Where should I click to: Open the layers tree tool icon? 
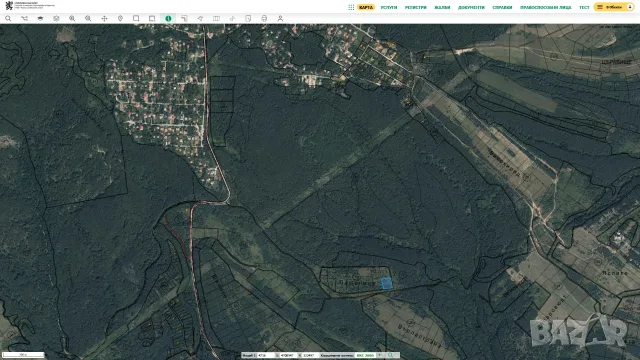tap(24, 18)
